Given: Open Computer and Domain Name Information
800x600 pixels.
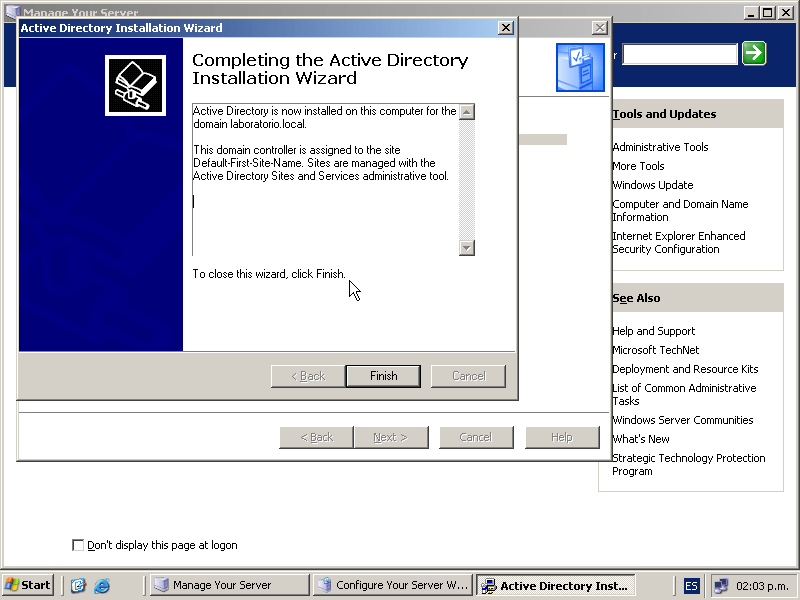Looking at the screenshot, I should point(680,210).
